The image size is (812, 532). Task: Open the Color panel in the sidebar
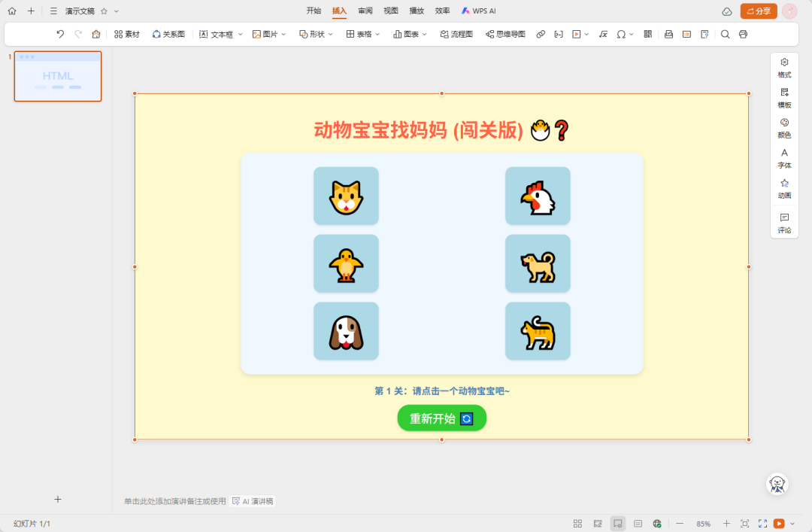pos(784,129)
